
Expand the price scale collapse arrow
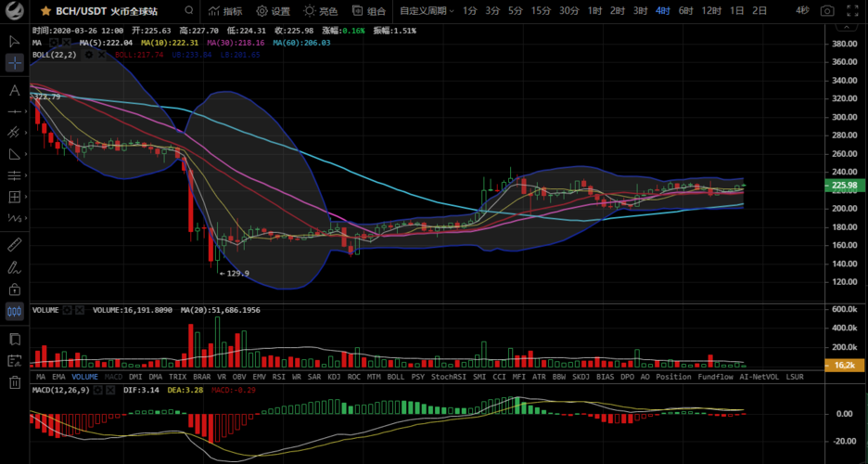846,28
